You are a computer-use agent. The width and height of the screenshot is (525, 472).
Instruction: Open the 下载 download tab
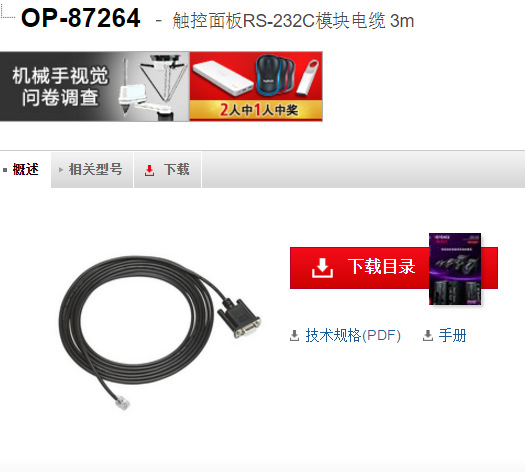click(167, 169)
